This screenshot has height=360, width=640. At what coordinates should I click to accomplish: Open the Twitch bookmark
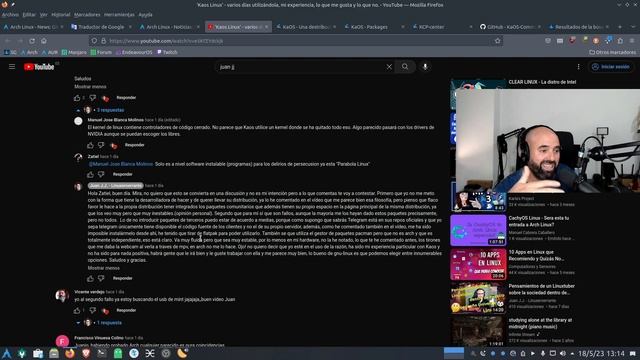167,52
